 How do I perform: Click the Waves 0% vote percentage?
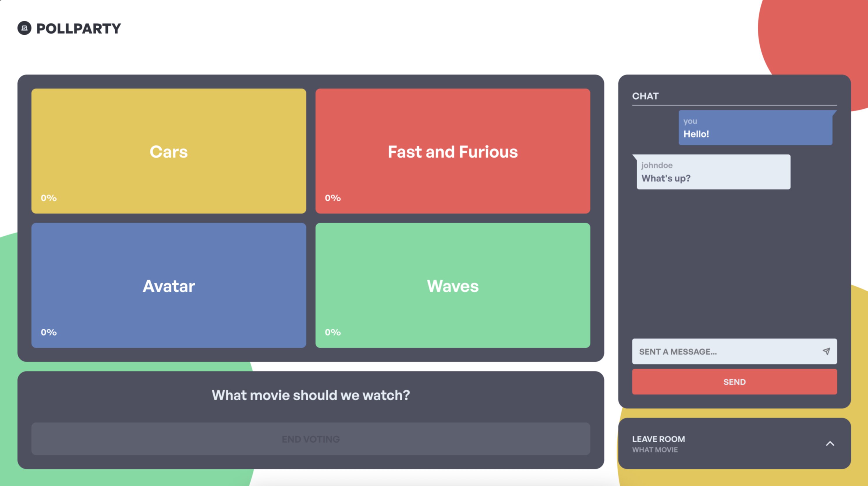pos(333,332)
